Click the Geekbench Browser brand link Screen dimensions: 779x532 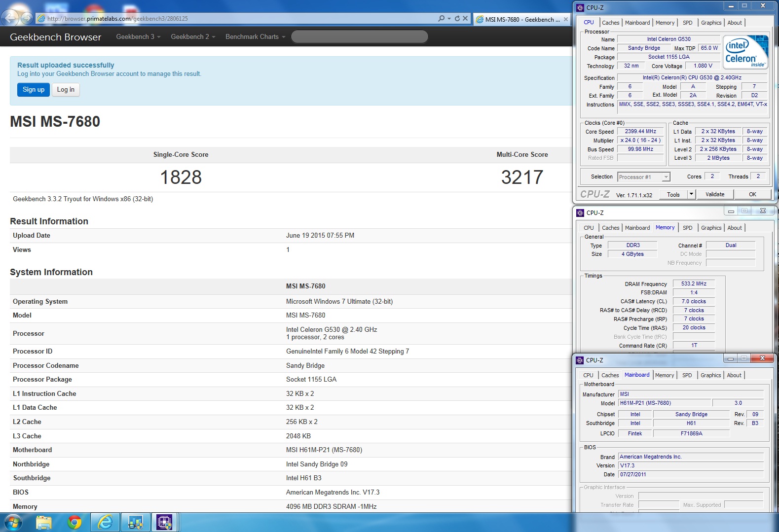click(x=55, y=37)
